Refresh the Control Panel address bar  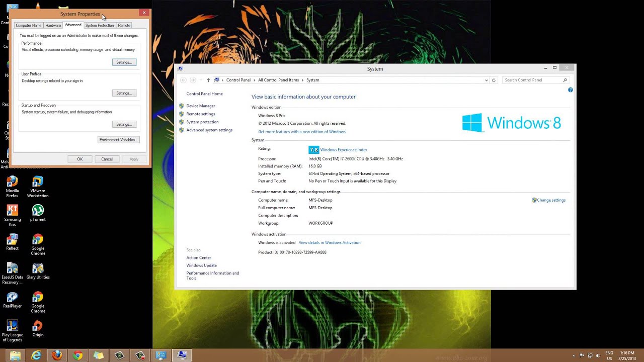coord(494,80)
